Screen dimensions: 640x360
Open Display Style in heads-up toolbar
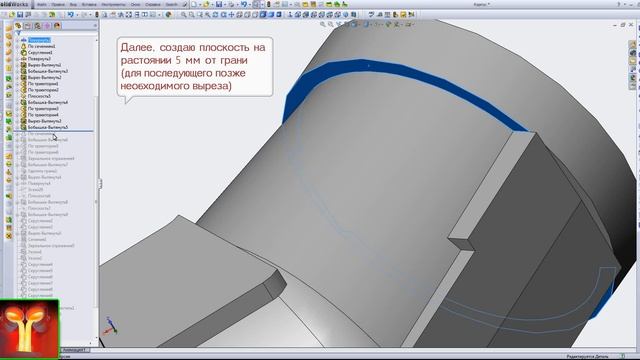click(366, 24)
